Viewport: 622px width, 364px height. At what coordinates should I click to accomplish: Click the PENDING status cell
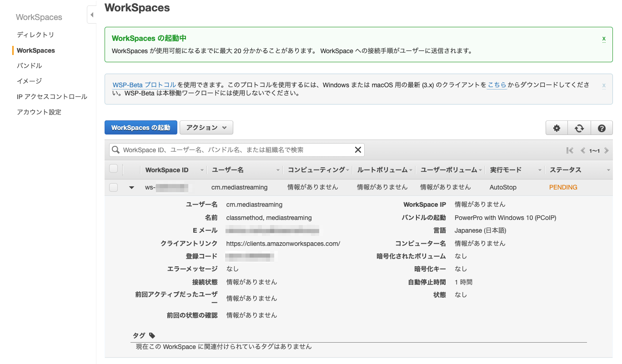coord(563,187)
